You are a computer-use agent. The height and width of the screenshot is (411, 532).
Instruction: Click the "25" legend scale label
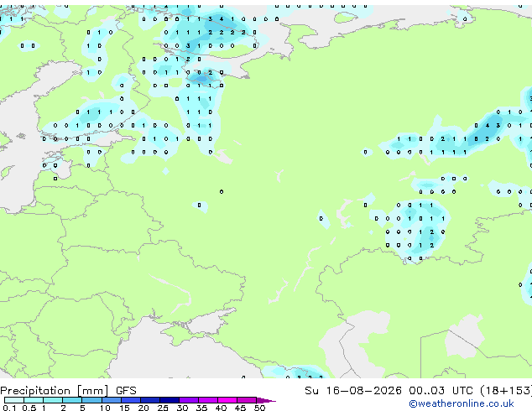163,408
